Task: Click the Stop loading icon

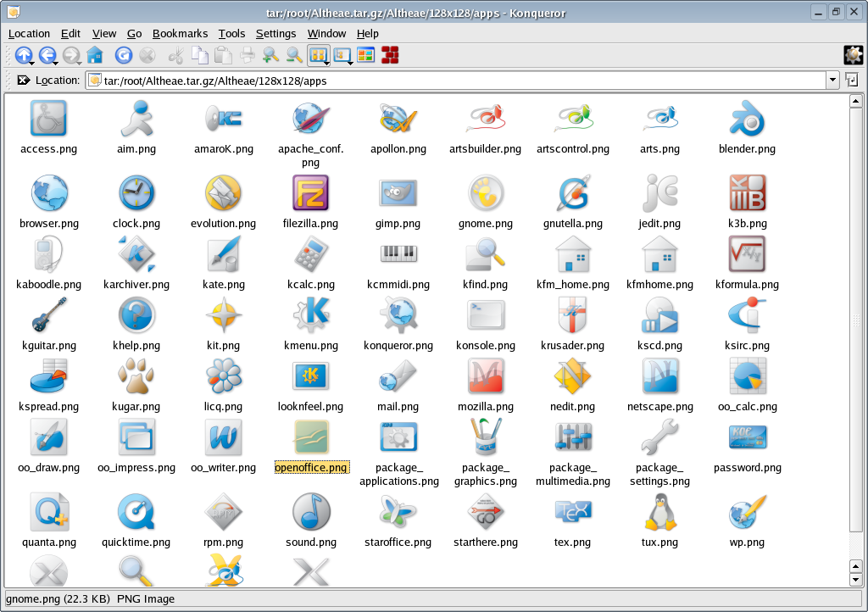Action: coord(147,55)
